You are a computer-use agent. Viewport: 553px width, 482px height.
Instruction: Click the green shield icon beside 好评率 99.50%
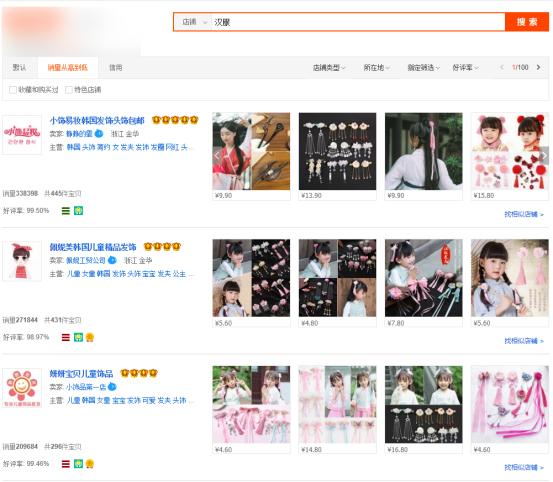78,211
